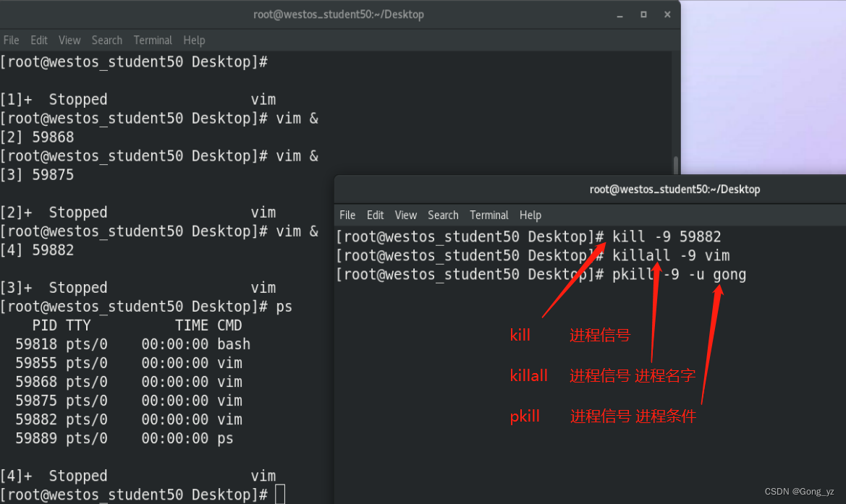Open Help menu in back terminal window

pos(194,40)
